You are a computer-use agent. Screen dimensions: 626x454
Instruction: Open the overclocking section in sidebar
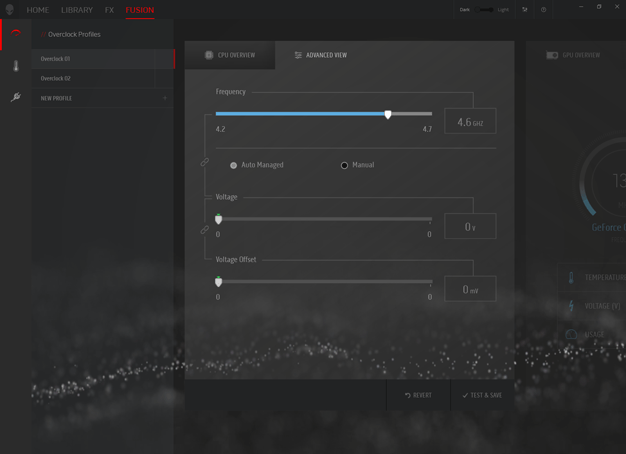pyautogui.click(x=16, y=33)
